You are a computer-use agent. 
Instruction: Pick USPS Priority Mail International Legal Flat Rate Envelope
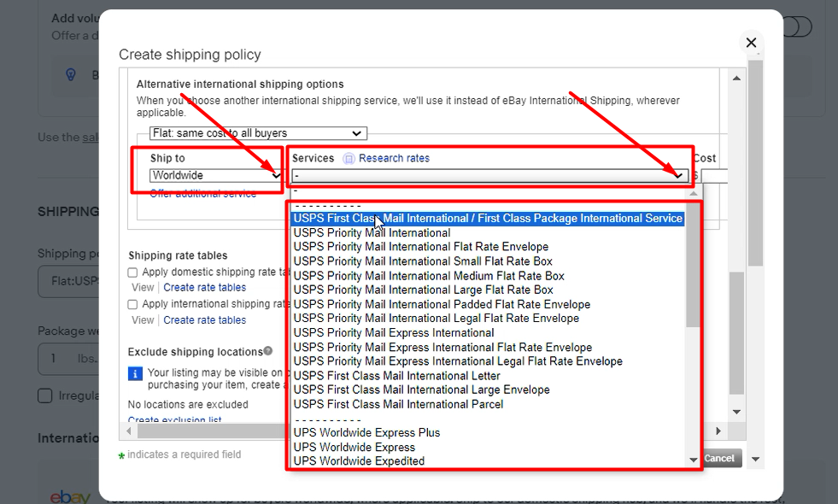pyautogui.click(x=437, y=319)
